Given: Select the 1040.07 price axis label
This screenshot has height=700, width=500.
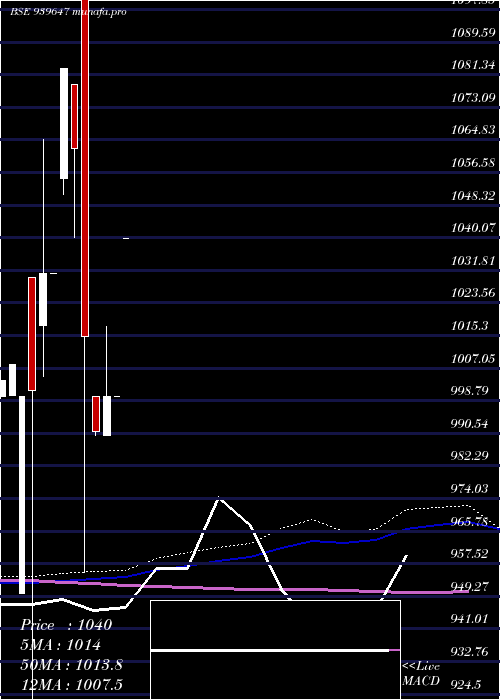Looking at the screenshot, I should pyautogui.click(x=473, y=228).
